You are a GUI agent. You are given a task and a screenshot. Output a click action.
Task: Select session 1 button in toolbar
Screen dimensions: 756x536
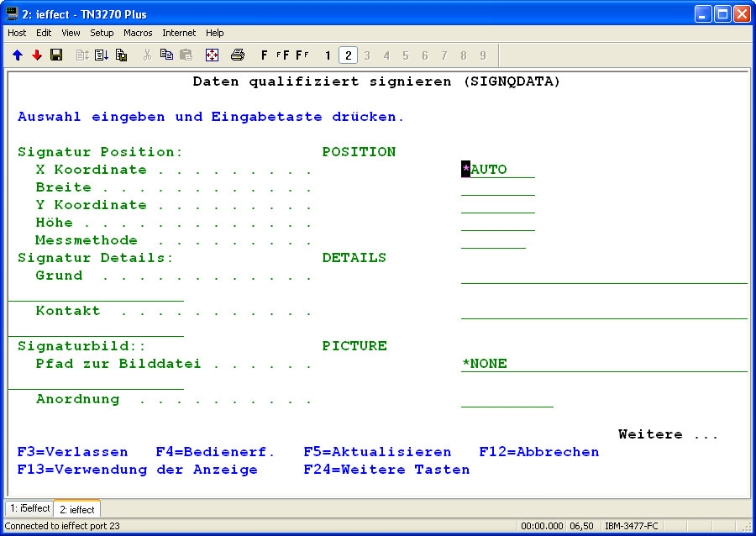click(x=328, y=55)
